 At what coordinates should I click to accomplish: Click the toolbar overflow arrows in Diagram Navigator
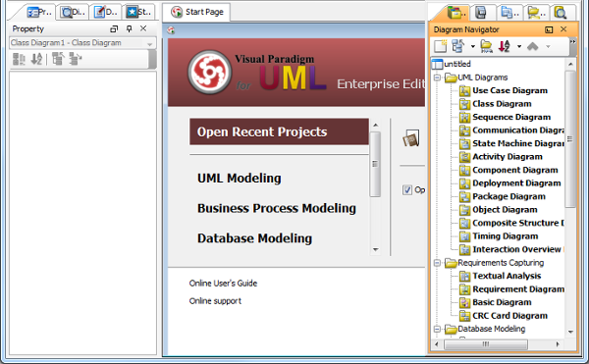[x=572, y=41]
